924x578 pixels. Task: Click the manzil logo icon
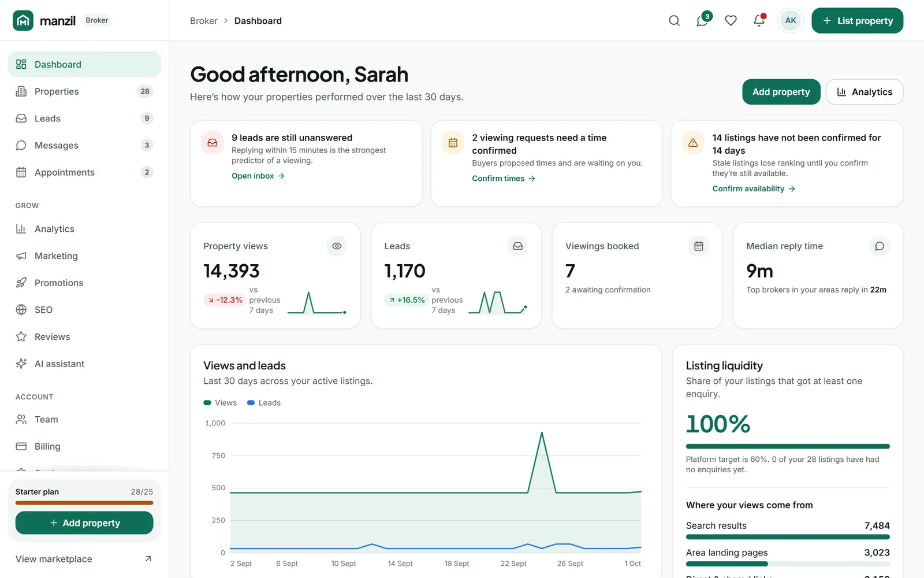click(23, 21)
